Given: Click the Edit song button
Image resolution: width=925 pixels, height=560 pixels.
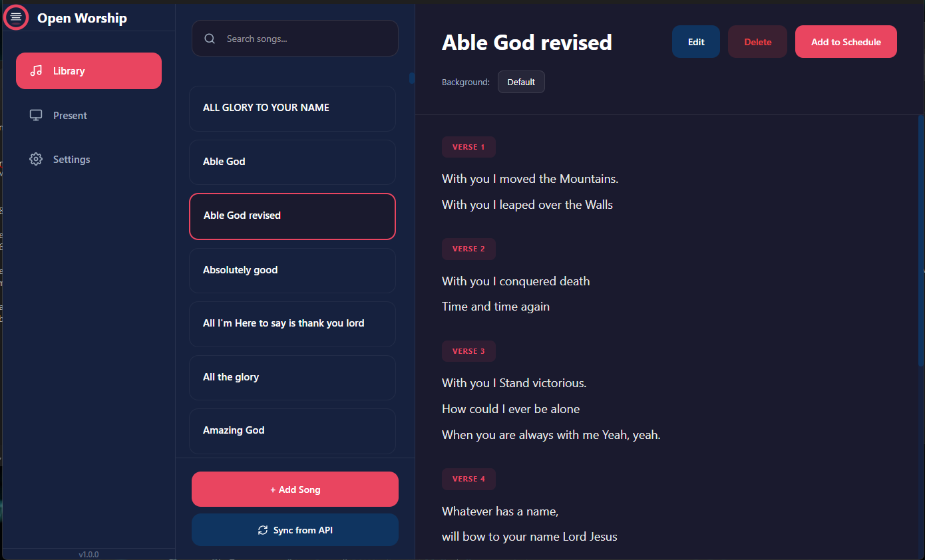Looking at the screenshot, I should tap(695, 42).
